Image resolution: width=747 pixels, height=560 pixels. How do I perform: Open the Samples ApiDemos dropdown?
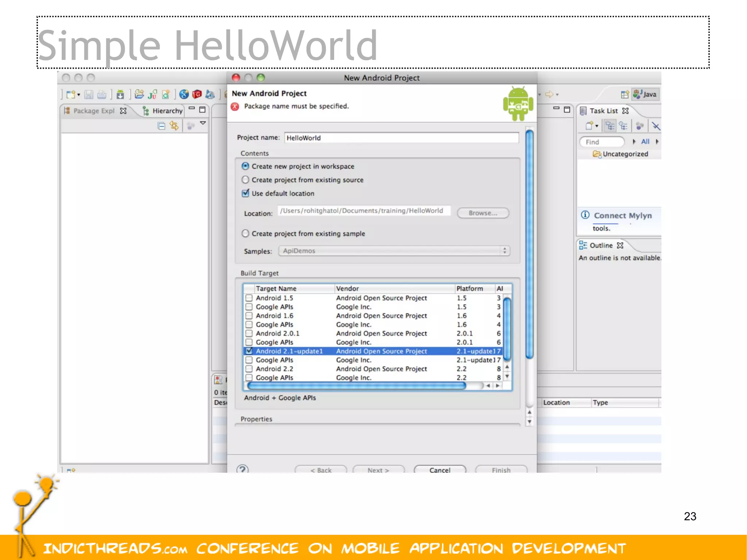coord(394,251)
